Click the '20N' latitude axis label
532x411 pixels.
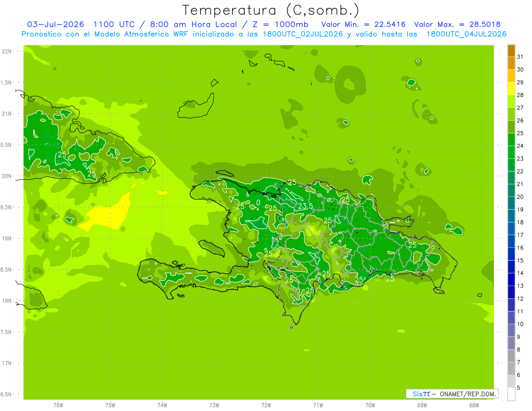coord(7,176)
